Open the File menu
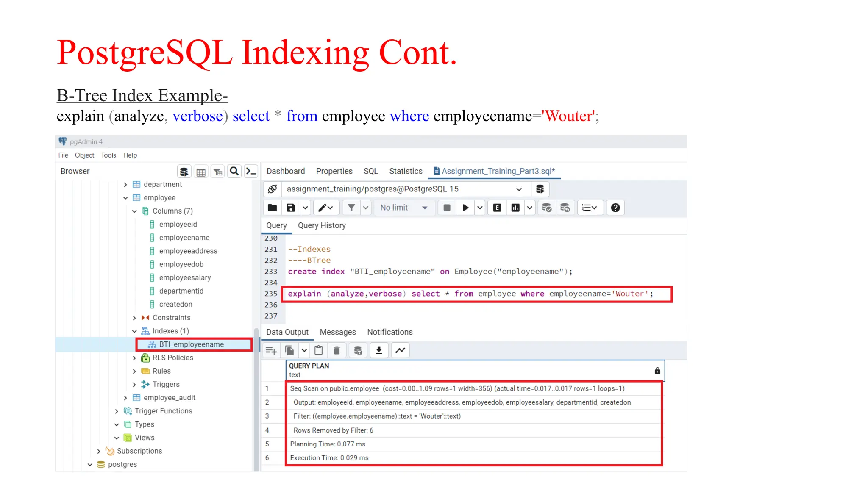Viewport: 868px width, 488px height. (x=63, y=155)
